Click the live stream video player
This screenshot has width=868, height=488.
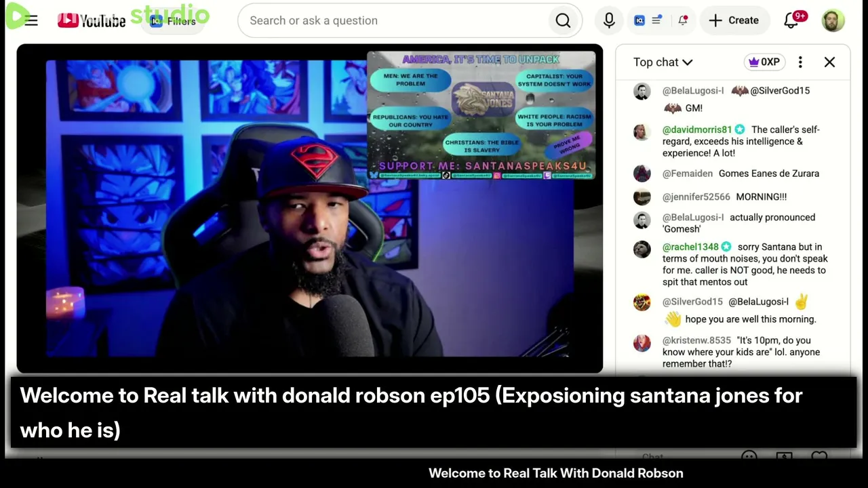pyautogui.click(x=310, y=209)
